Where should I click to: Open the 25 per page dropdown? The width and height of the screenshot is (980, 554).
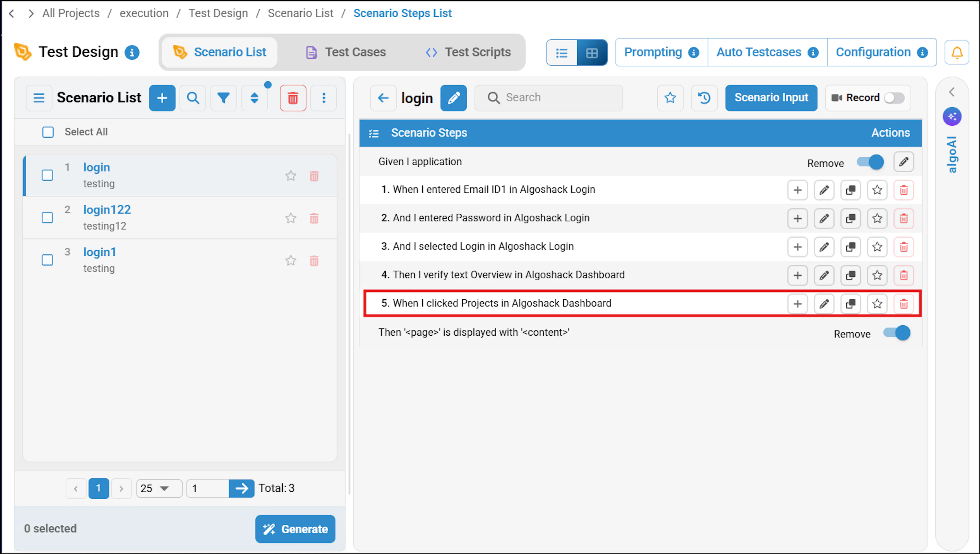pos(160,488)
